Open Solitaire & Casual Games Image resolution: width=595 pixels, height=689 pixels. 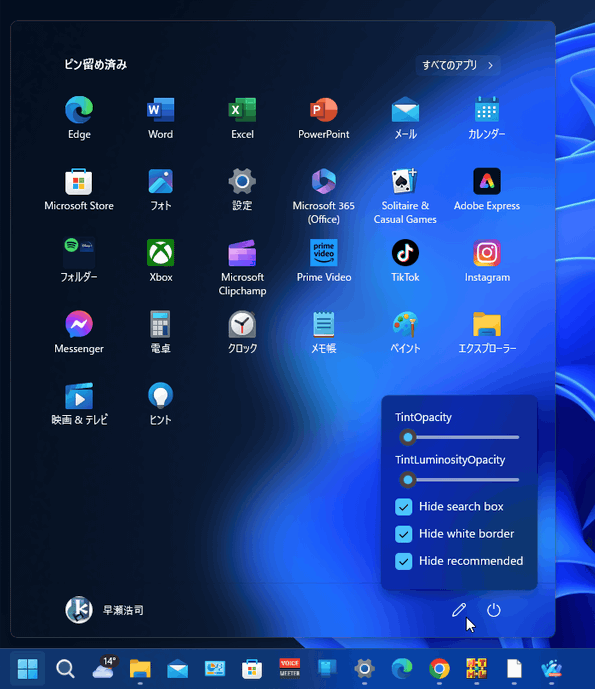[x=405, y=196]
